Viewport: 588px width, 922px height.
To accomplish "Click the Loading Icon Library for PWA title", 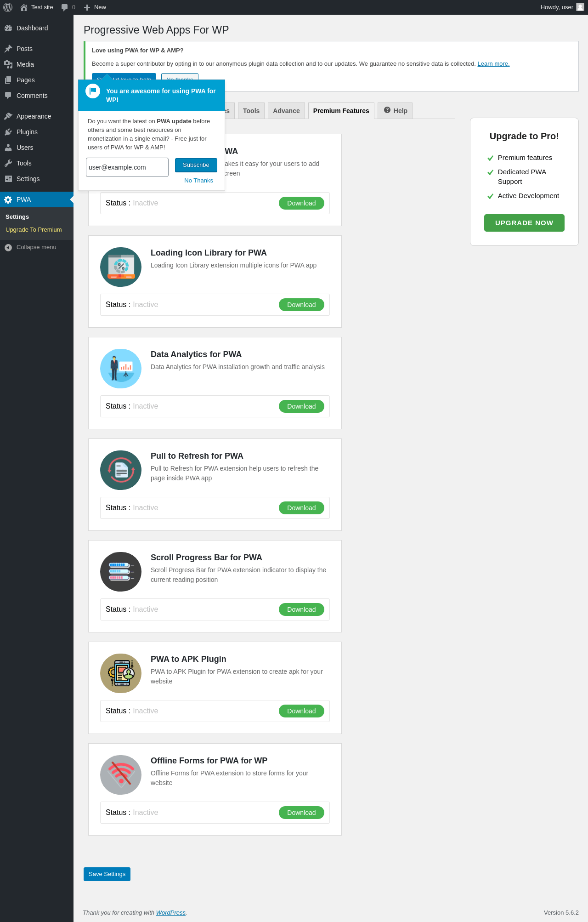I will (x=209, y=253).
